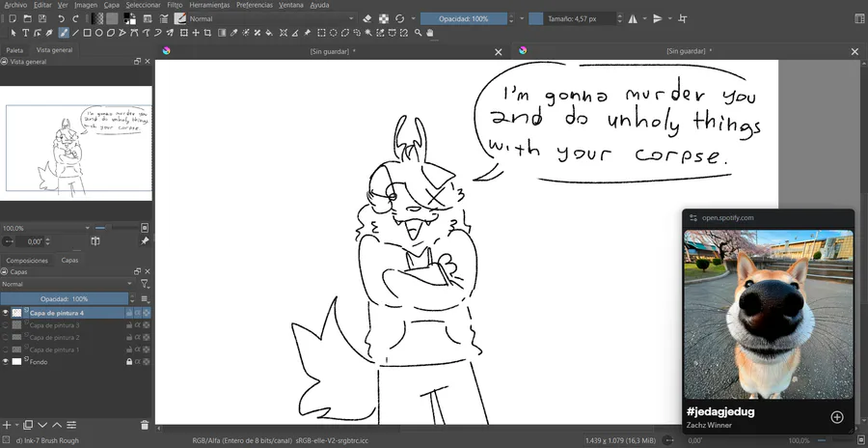Select the Fill bucket tool
This screenshot has height=448, width=868.
tap(269, 33)
